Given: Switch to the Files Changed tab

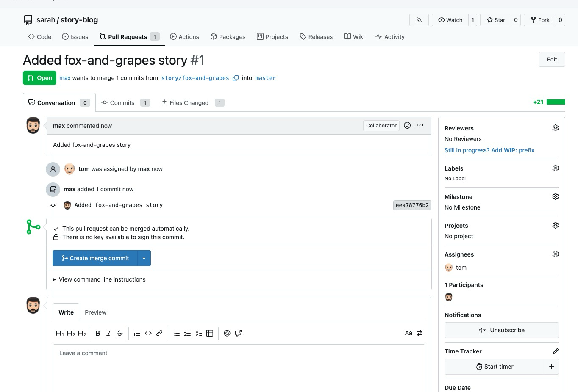Looking at the screenshot, I should [x=189, y=103].
